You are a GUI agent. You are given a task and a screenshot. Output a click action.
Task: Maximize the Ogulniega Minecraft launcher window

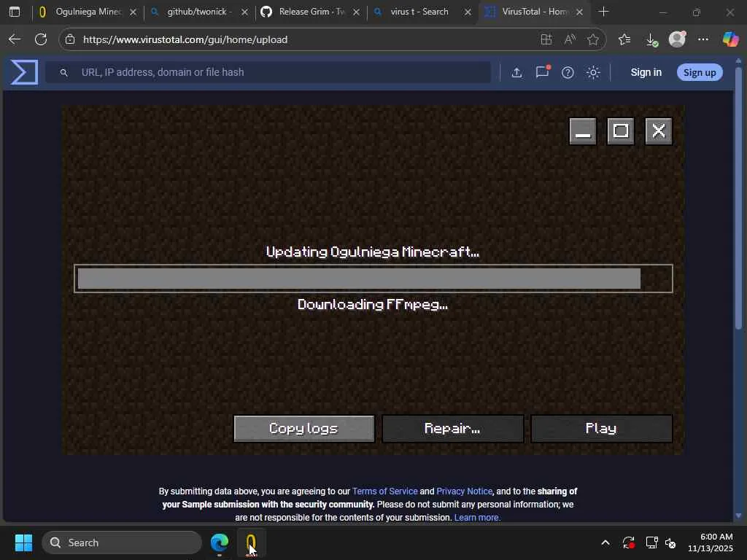click(620, 131)
